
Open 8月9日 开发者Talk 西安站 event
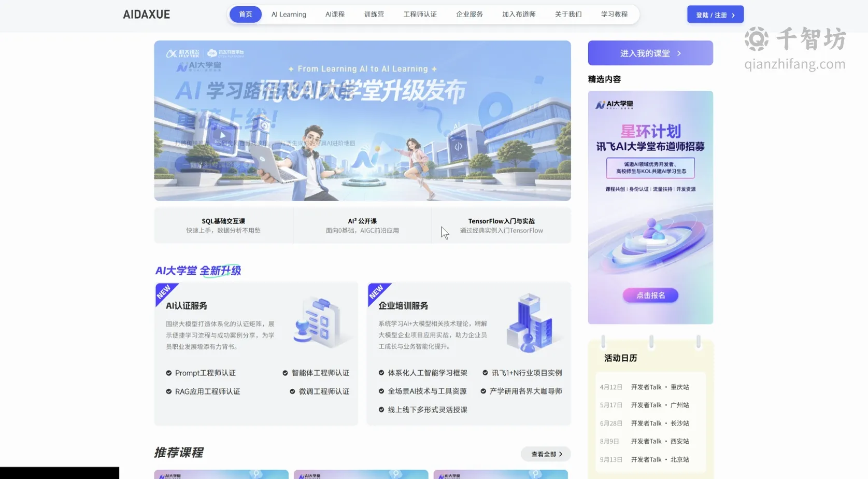tap(645, 442)
